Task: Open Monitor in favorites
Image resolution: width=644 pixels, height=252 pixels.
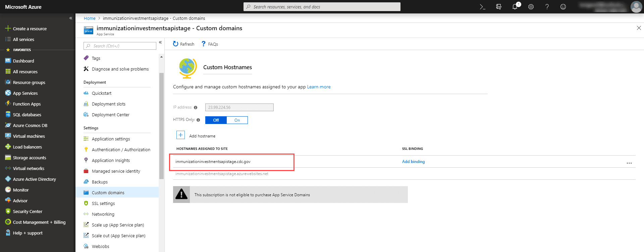Action: click(21, 190)
